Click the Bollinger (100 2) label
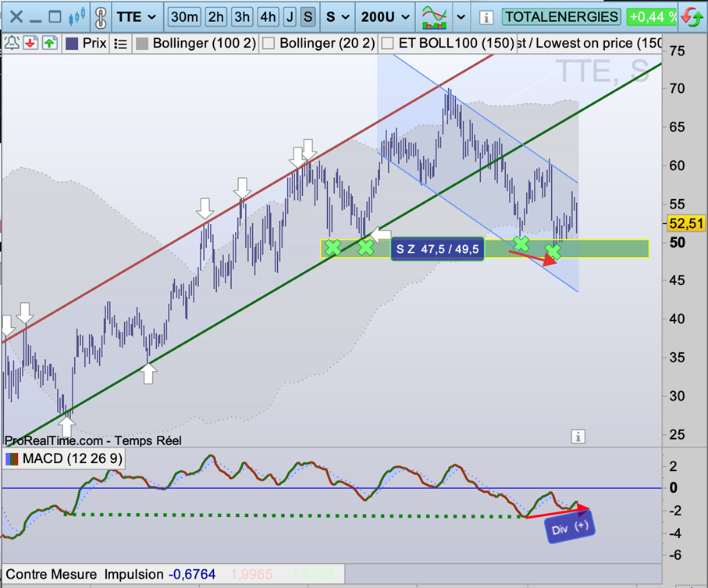This screenshot has height=588, width=708. [204, 44]
